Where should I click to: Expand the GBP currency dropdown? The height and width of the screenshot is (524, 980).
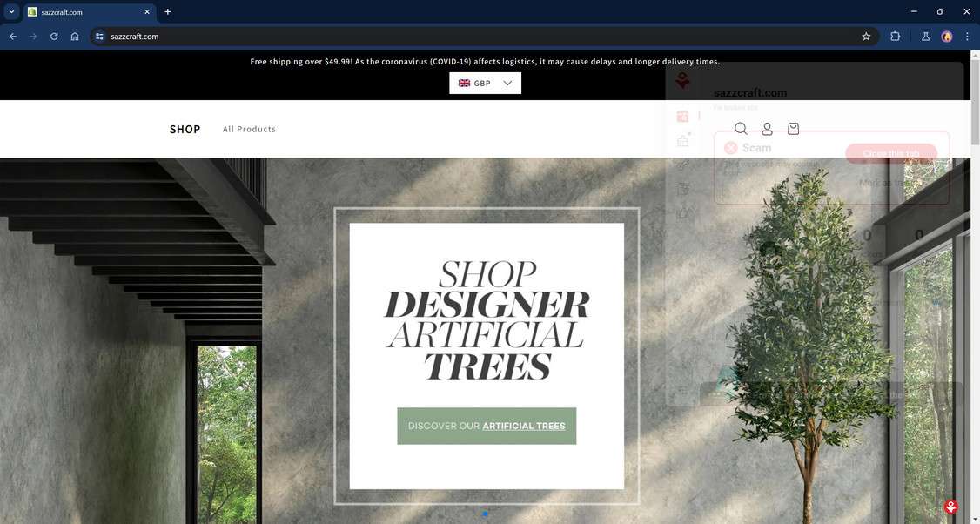pos(485,84)
